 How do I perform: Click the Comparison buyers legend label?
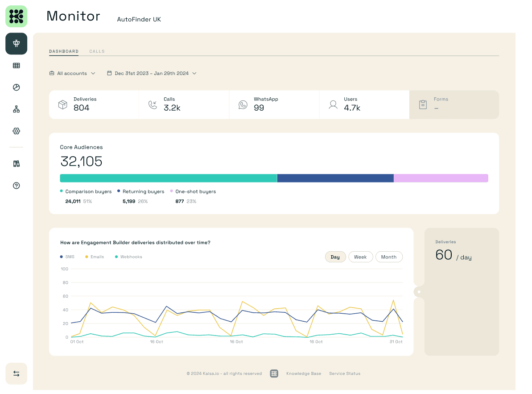point(88,191)
